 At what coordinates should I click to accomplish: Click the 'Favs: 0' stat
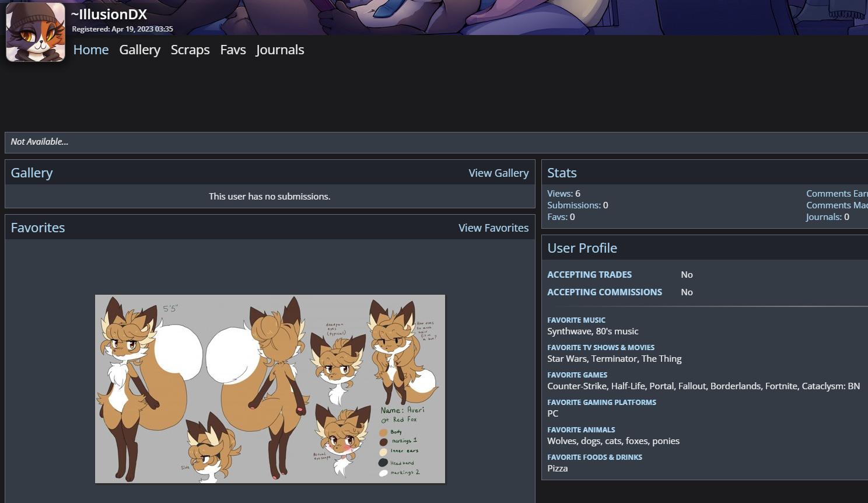coord(561,217)
